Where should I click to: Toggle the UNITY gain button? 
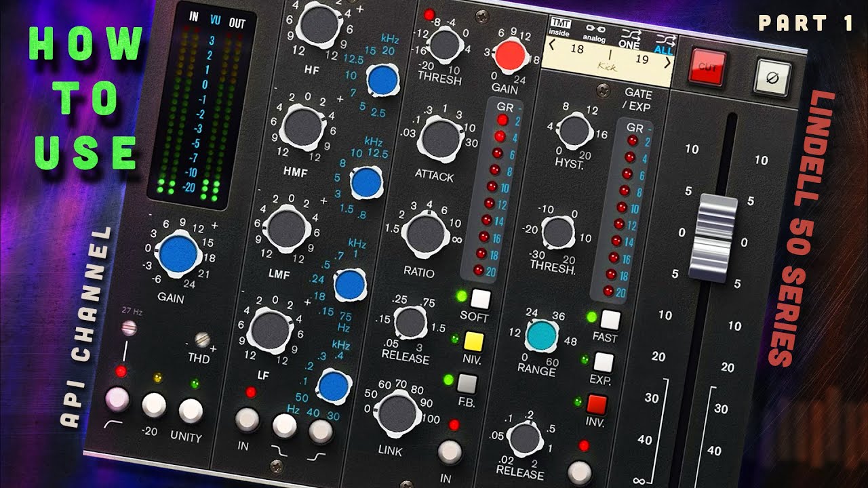(191, 411)
